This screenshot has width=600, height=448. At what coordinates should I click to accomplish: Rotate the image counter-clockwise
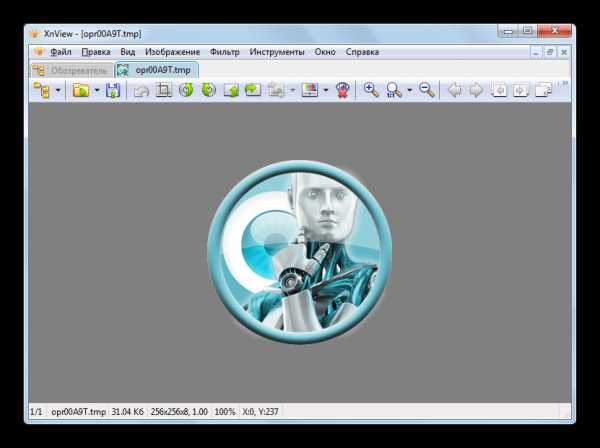click(186, 90)
